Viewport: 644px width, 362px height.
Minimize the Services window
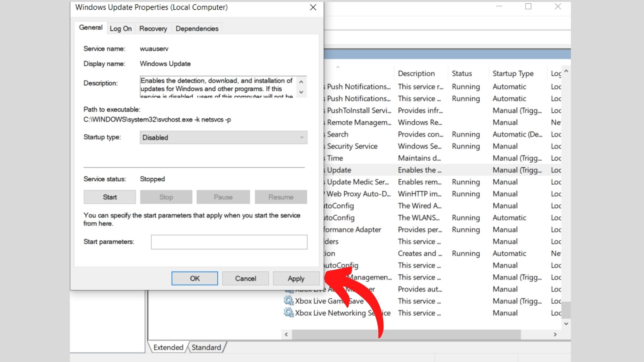pos(499,6)
